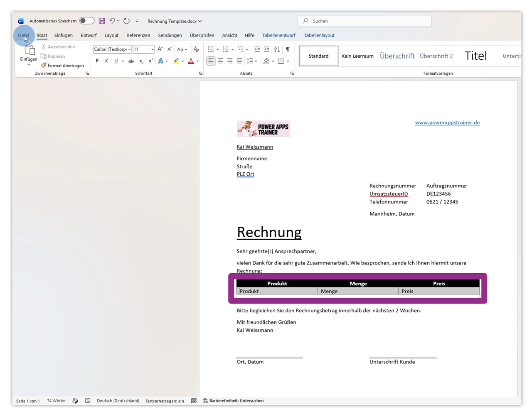The height and width of the screenshot is (412, 532).
Task: Click the bullet list icon
Action: (x=211, y=49)
